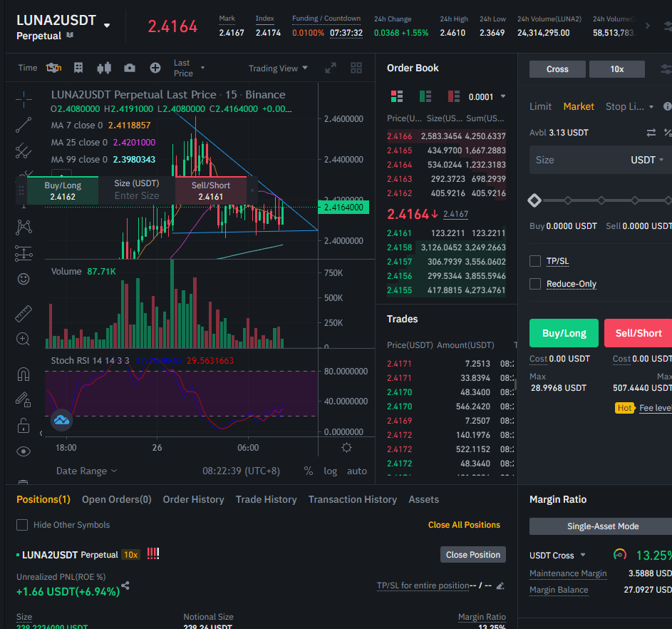Select the ruler measure tool

(x=24, y=314)
